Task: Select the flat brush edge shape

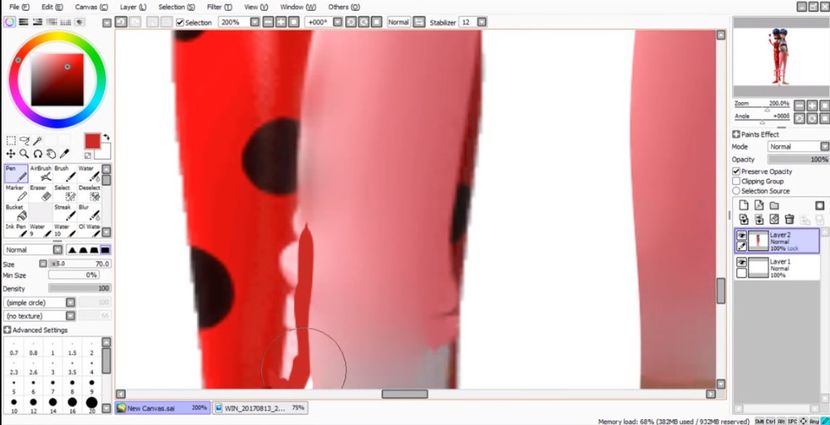Action: coord(106,250)
